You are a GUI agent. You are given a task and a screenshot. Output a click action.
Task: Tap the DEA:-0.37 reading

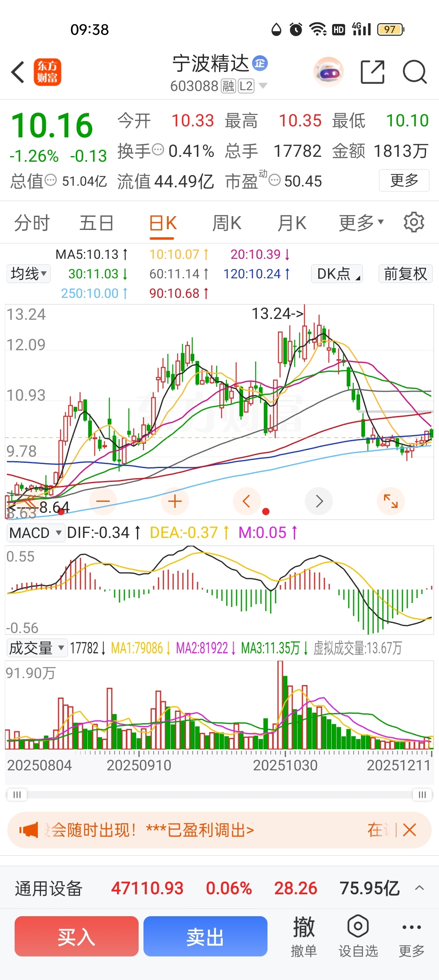189,533
